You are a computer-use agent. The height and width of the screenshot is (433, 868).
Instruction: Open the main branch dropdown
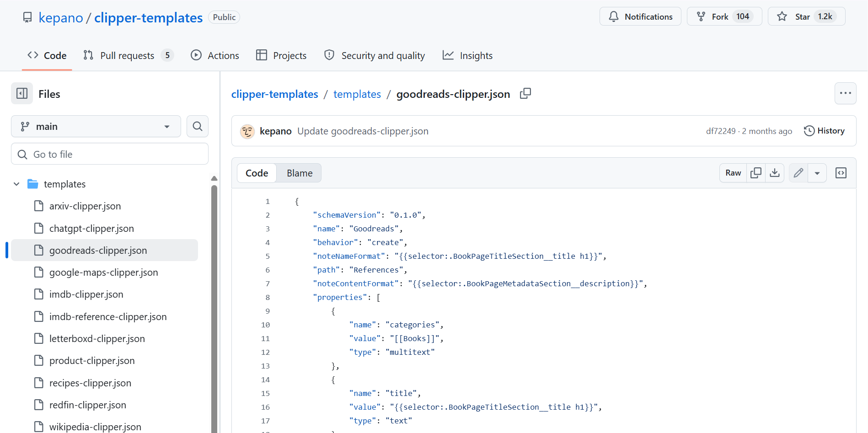click(x=96, y=126)
